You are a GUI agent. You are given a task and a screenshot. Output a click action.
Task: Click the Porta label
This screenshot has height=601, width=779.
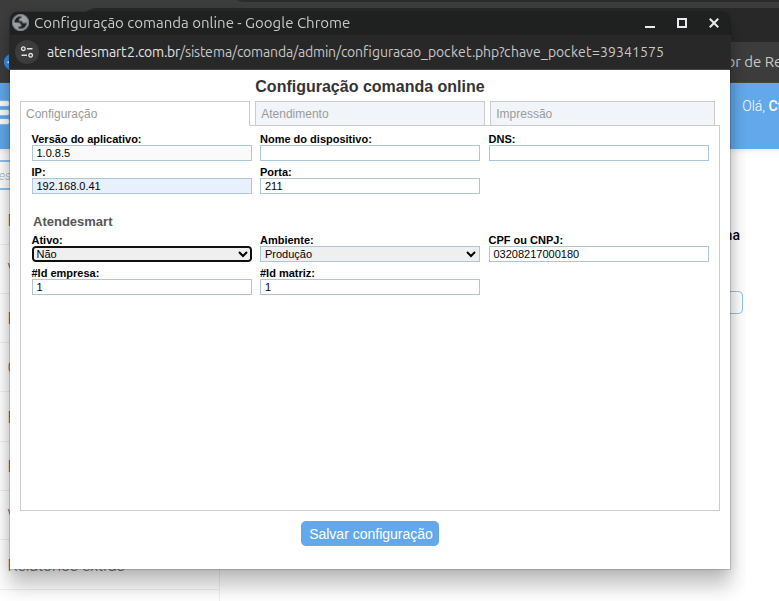[276, 172]
